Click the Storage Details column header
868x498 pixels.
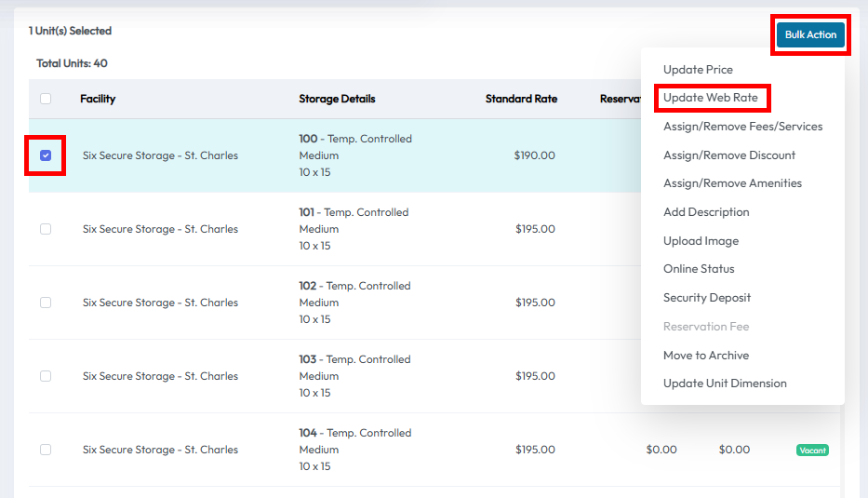coord(337,99)
